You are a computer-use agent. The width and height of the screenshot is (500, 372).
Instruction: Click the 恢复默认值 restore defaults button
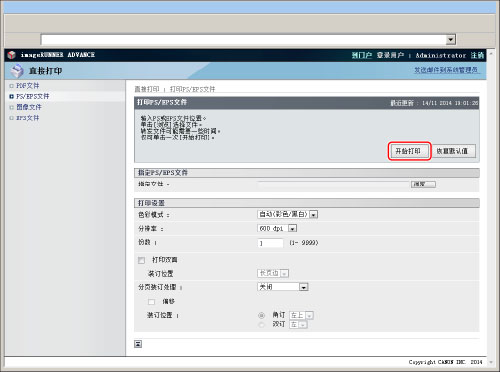coord(452,151)
